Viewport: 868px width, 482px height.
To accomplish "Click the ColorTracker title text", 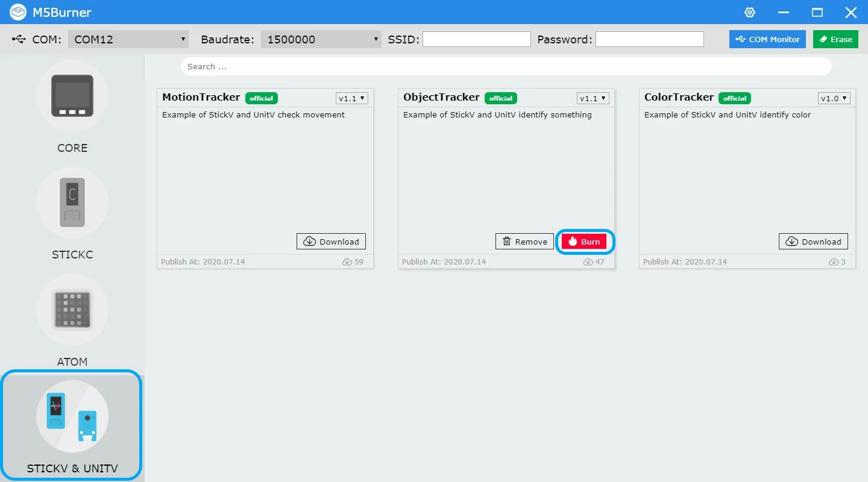I will coord(679,97).
